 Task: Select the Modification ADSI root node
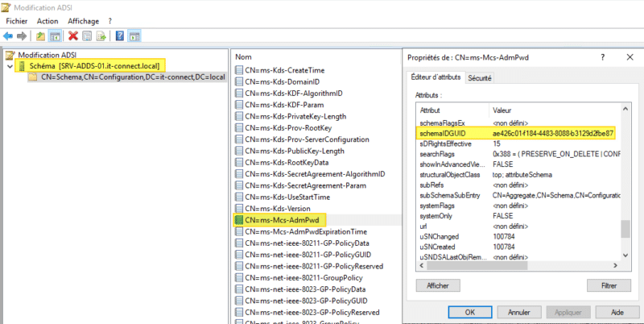click(x=47, y=55)
